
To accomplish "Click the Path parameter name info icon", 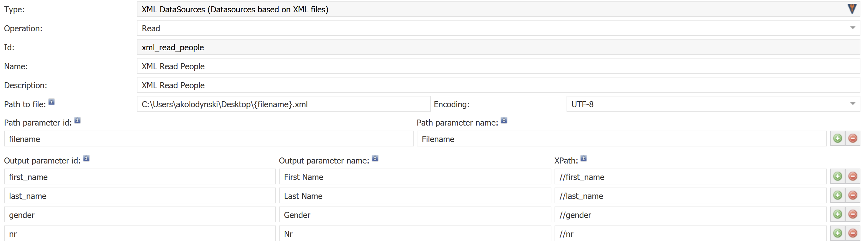I will pyautogui.click(x=504, y=120).
